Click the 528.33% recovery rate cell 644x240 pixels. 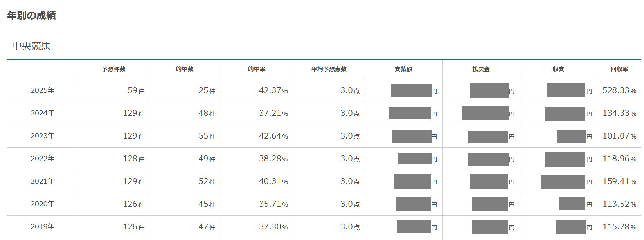[x=619, y=90]
